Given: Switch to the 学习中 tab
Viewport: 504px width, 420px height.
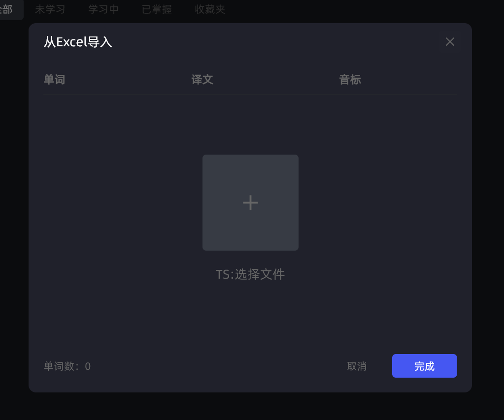Looking at the screenshot, I should point(103,9).
